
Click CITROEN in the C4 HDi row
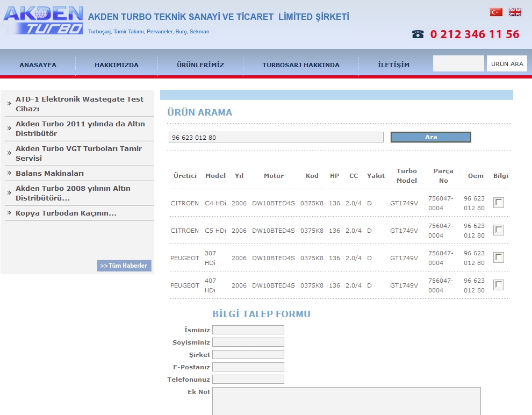(184, 203)
